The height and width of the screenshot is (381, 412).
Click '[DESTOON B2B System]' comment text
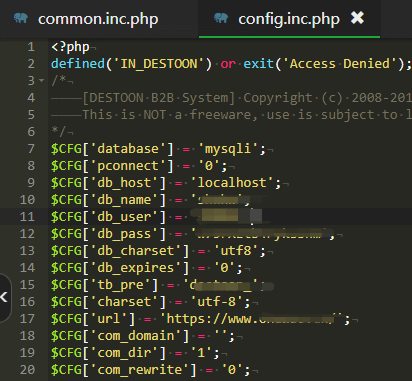point(159,98)
